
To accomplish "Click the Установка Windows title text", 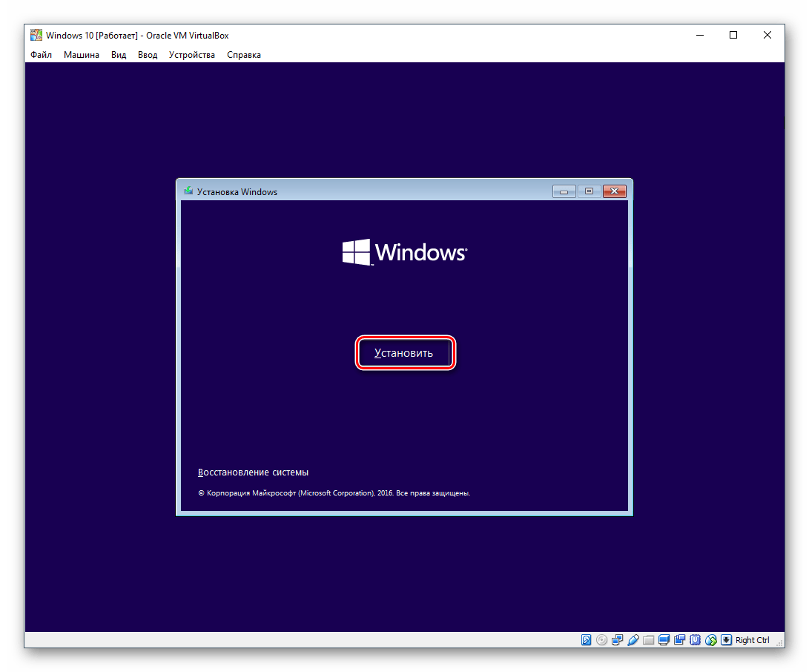I will tap(237, 192).
